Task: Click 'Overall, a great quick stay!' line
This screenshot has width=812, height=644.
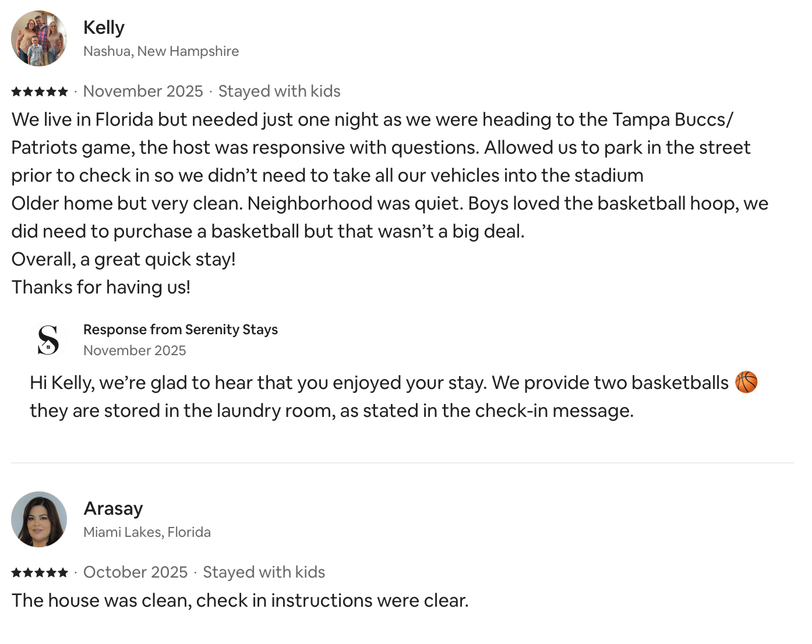Action: [x=123, y=259]
